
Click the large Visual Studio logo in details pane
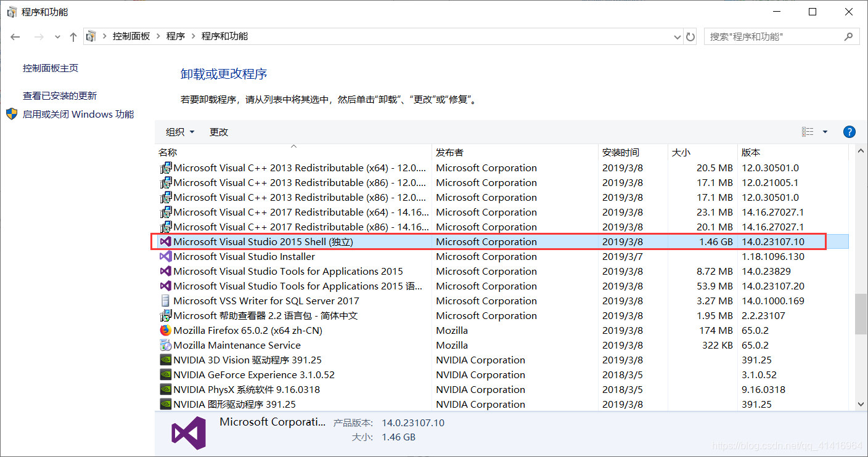click(x=189, y=432)
